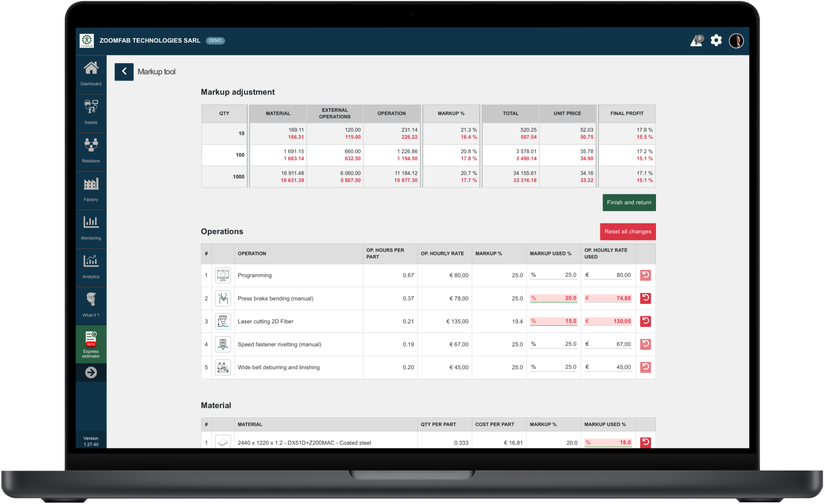Select quantity 100 row cell
Image resolution: width=825 pixels, height=504 pixels.
[224, 155]
